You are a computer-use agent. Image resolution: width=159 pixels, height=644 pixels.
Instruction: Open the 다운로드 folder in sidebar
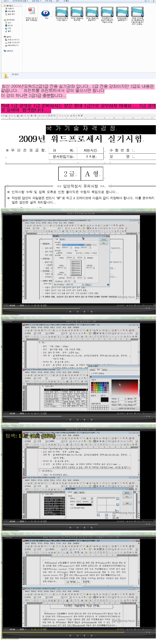coord(10,9)
